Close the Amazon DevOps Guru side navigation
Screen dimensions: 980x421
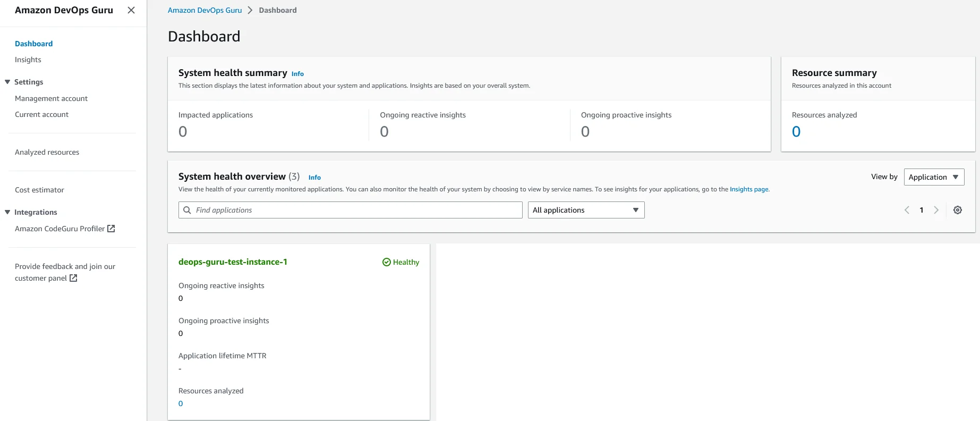click(x=131, y=10)
